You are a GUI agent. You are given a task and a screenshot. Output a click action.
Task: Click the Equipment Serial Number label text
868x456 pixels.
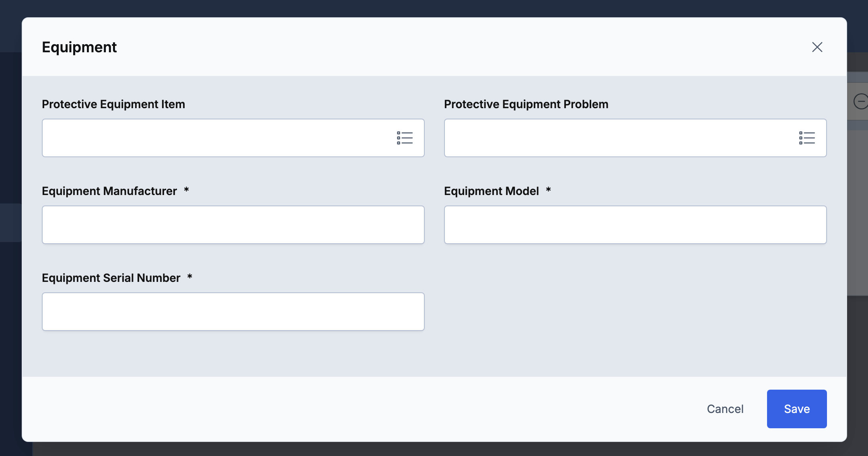click(x=111, y=278)
